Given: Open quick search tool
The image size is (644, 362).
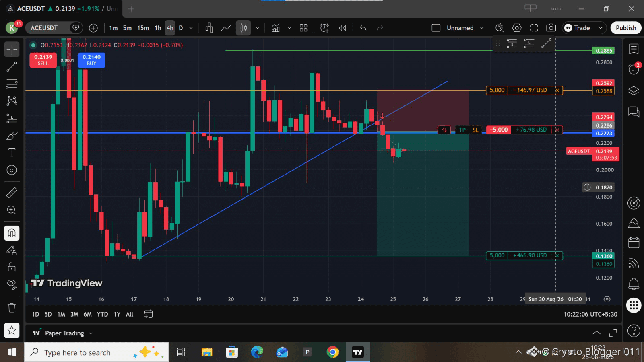Looking at the screenshot, I should click(x=500, y=28).
